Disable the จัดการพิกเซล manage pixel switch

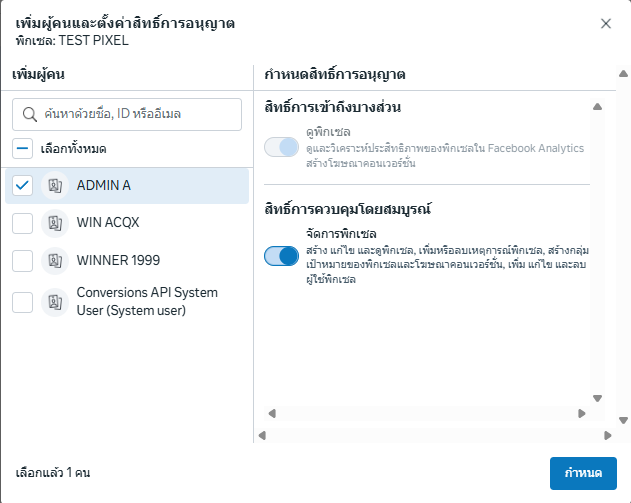[x=282, y=256]
